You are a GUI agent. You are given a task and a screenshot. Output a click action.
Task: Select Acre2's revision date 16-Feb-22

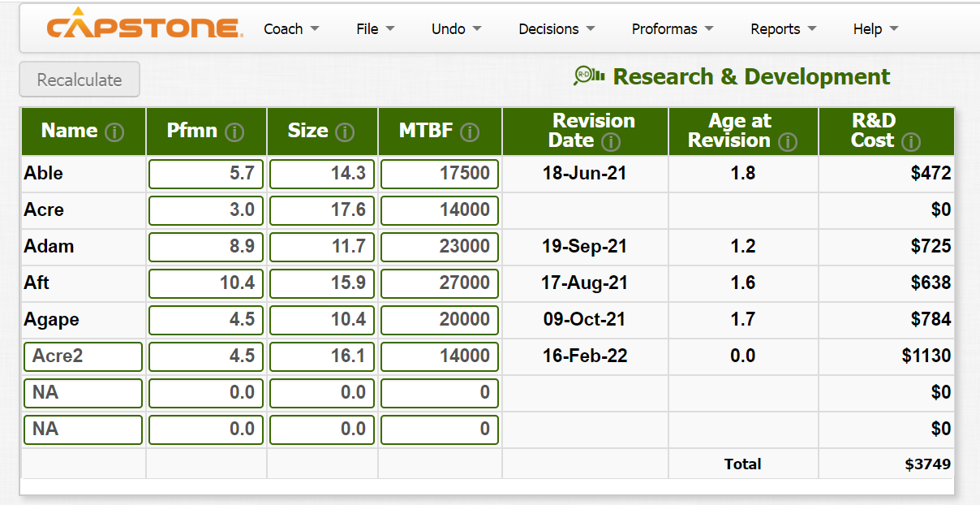(x=585, y=356)
